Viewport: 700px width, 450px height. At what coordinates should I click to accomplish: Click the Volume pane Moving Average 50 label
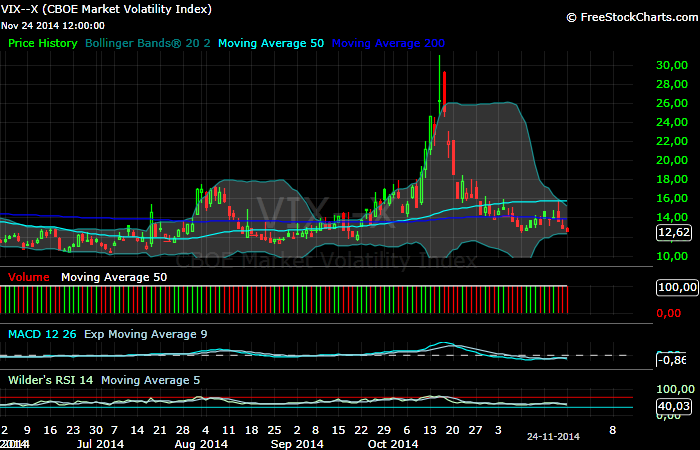tap(114, 277)
